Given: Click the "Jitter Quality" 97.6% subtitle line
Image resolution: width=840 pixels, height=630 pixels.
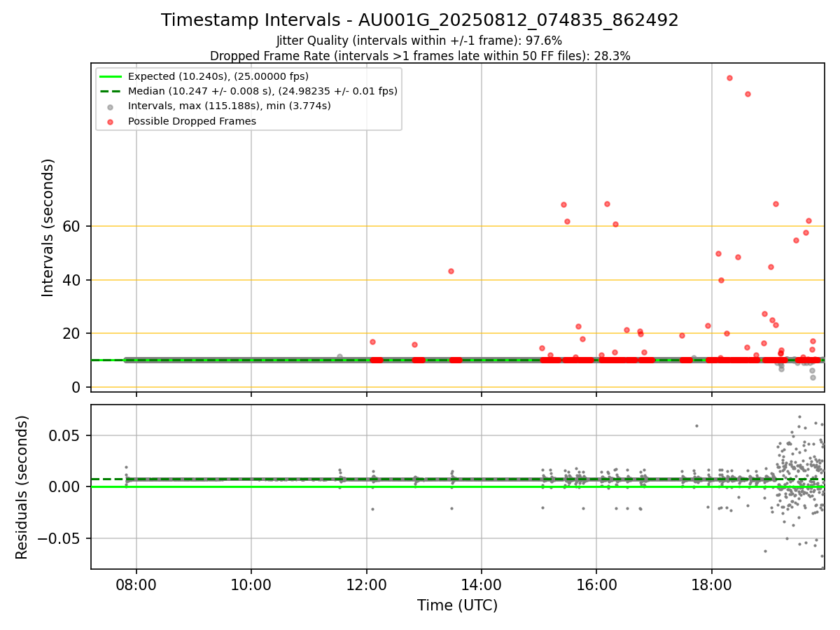Looking at the screenshot, I should pyautogui.click(x=419, y=41).
